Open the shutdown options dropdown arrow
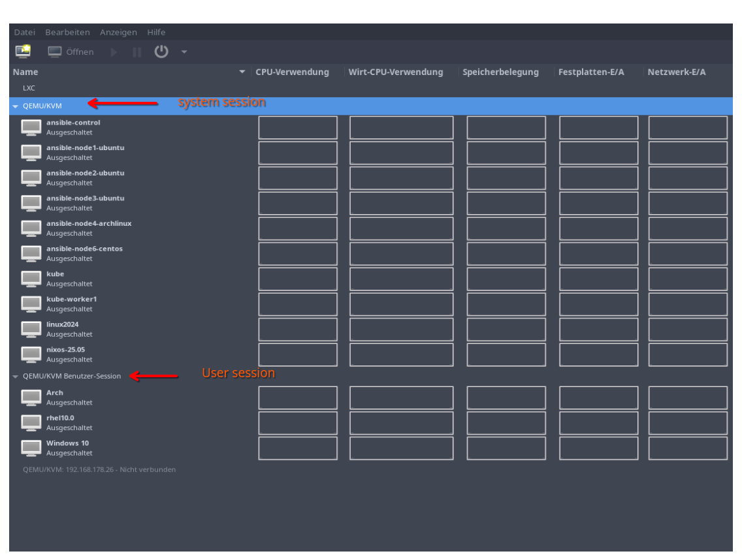Screen dimensions: 742x560 pos(184,52)
